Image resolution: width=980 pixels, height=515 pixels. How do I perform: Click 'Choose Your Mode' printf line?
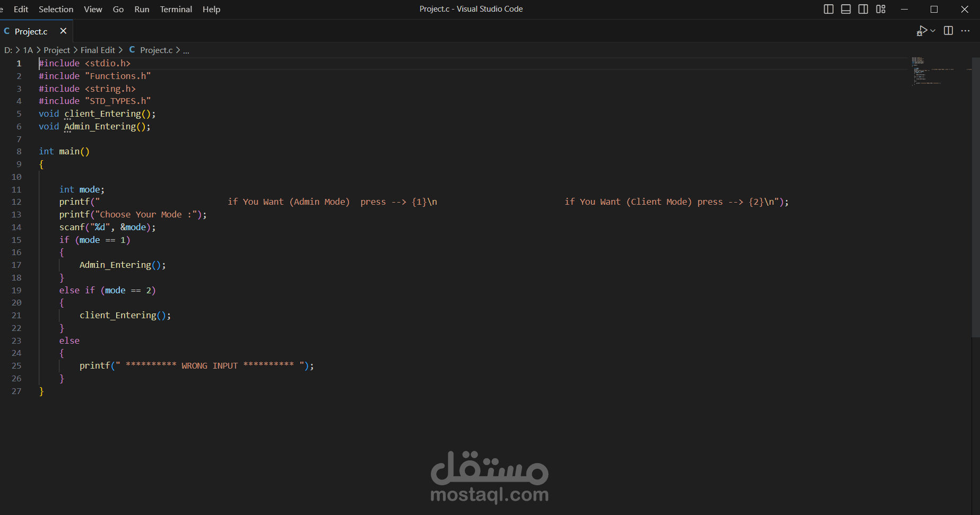pos(133,214)
